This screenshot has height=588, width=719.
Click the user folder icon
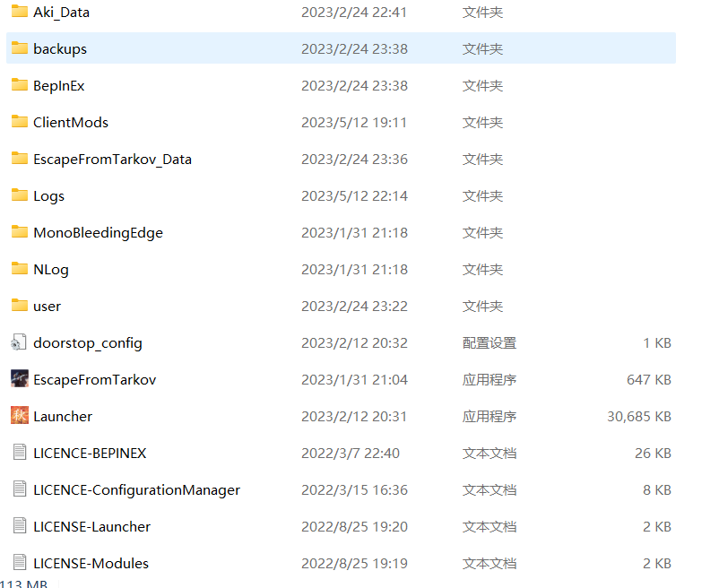(x=20, y=306)
